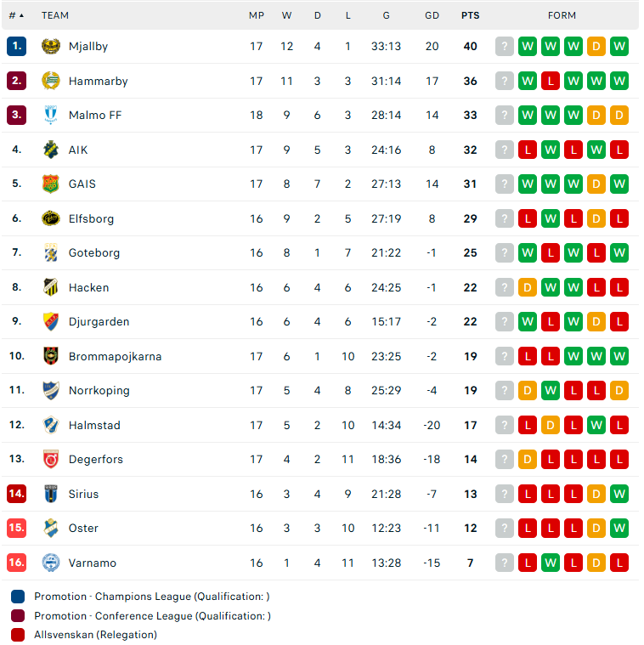Click the Sirius team badge
This screenshot has width=644, height=645.
point(51,494)
